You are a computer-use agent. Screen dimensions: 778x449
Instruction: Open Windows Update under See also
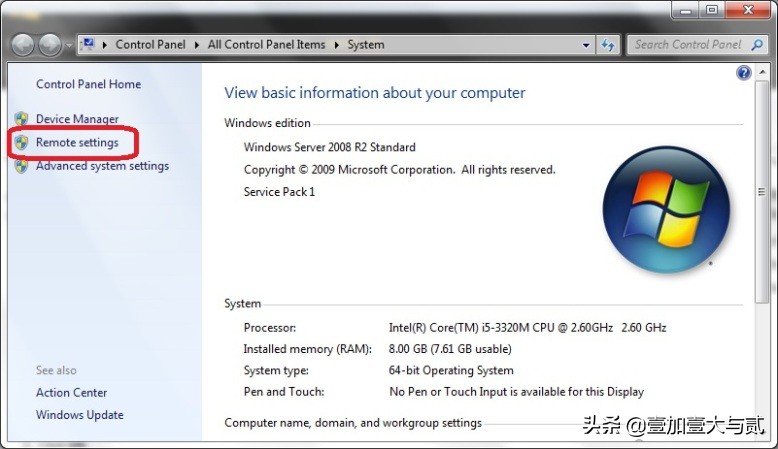(x=80, y=415)
